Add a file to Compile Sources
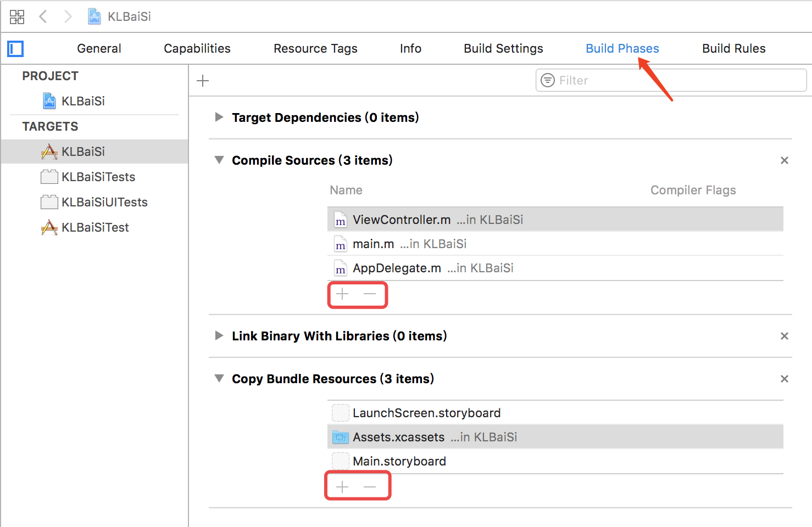 coord(342,294)
